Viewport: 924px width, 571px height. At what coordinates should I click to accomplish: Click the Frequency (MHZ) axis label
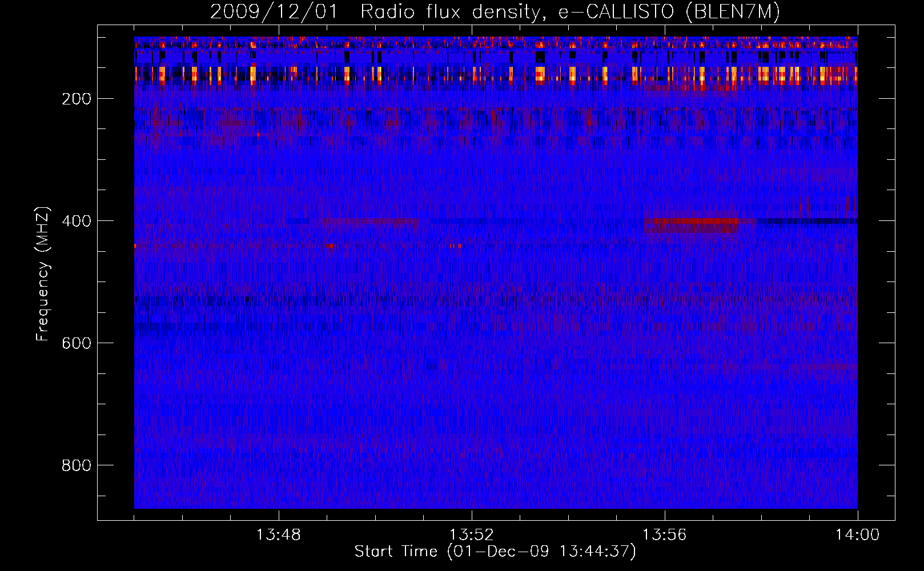(x=43, y=274)
